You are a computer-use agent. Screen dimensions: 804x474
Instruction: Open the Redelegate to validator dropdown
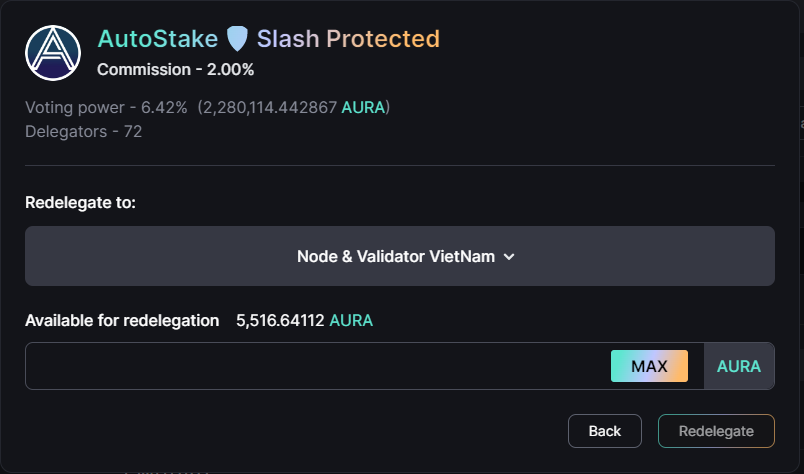click(399, 256)
